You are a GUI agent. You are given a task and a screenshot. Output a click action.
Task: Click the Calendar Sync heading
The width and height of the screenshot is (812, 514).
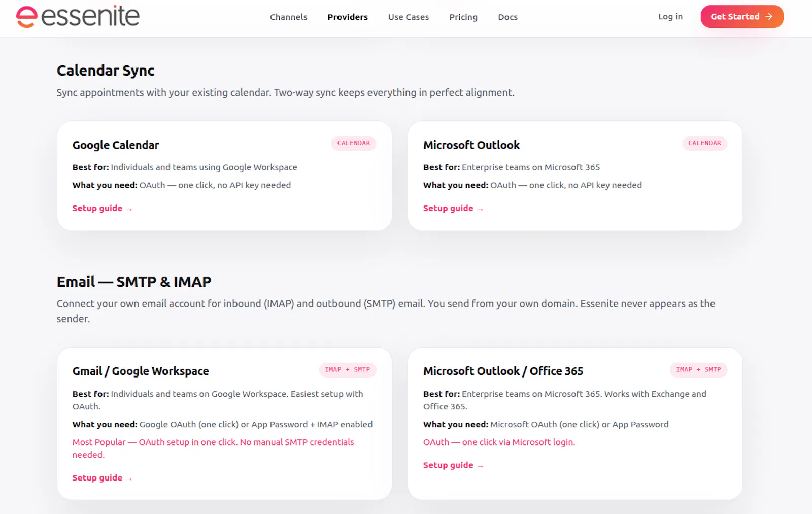(x=106, y=71)
